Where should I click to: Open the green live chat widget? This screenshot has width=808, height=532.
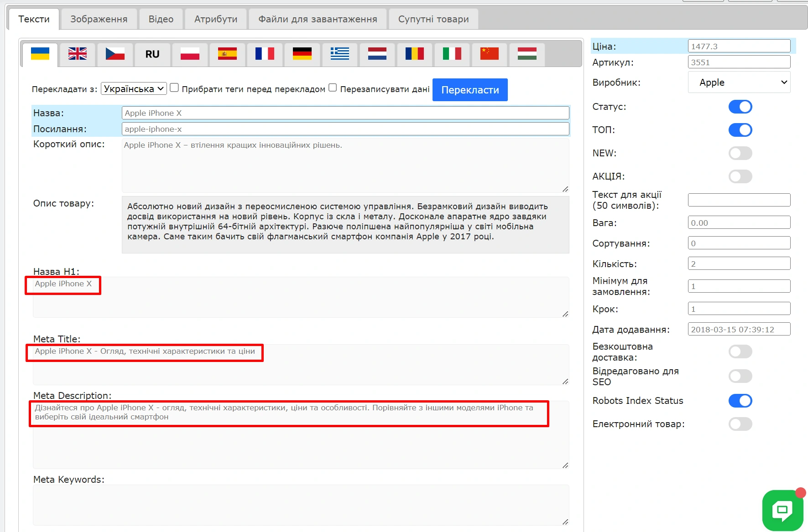click(782, 510)
